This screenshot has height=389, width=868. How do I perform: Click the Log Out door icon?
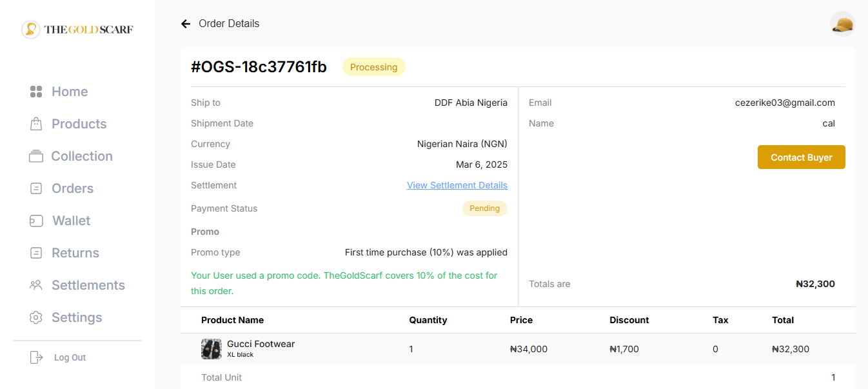click(37, 357)
